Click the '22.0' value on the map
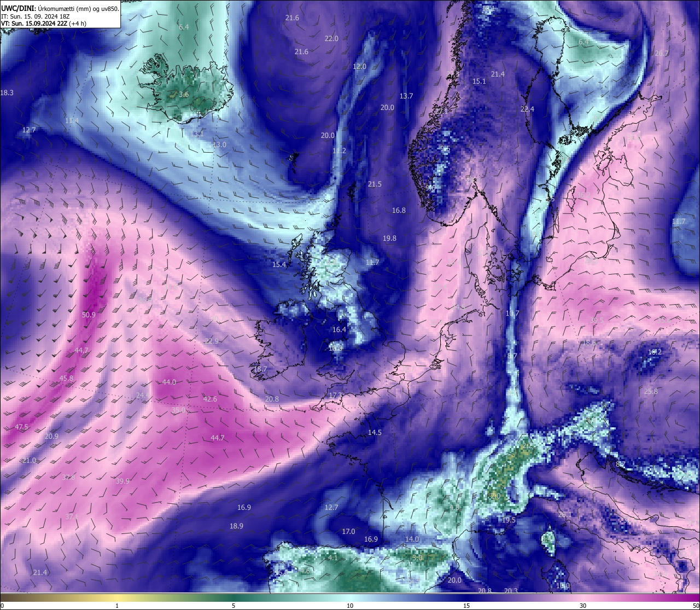Viewport: 700px width, 610px height. [x=331, y=38]
